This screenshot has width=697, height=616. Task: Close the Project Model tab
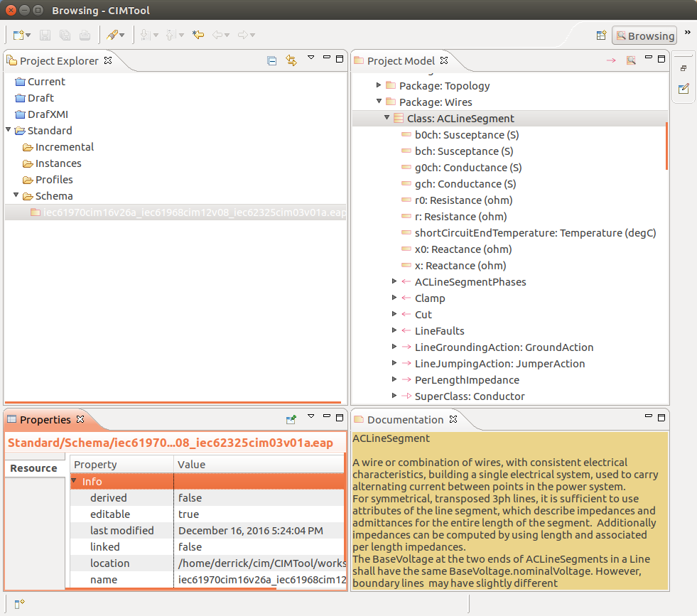coord(444,60)
